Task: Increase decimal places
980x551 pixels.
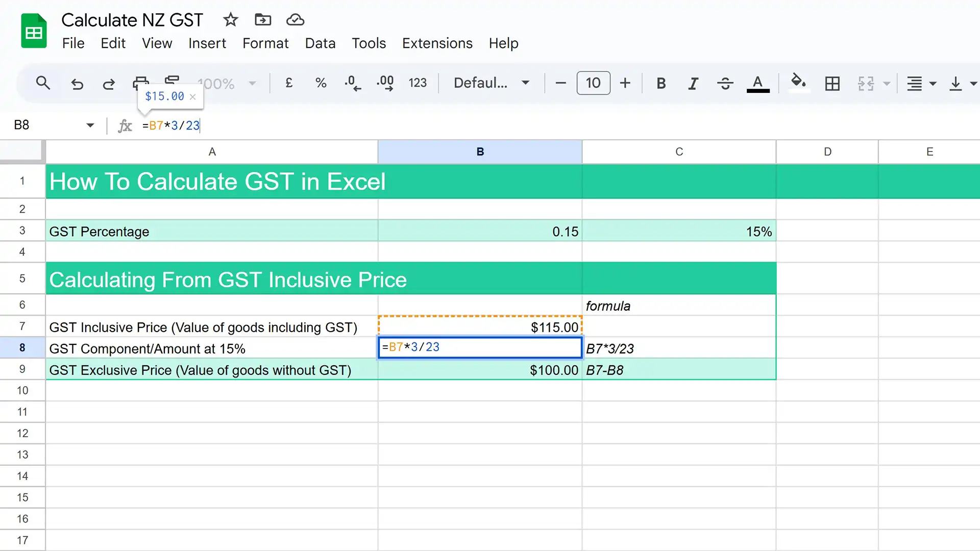Action: pyautogui.click(x=385, y=83)
